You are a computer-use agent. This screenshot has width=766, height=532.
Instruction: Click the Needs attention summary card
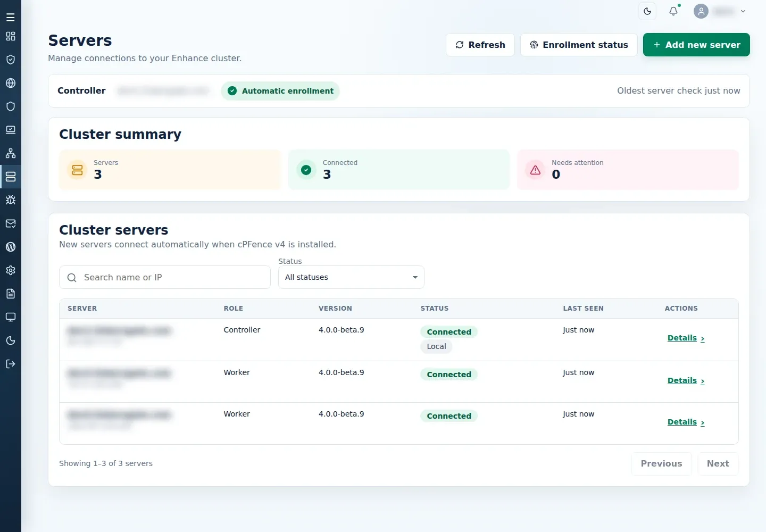pyautogui.click(x=628, y=170)
